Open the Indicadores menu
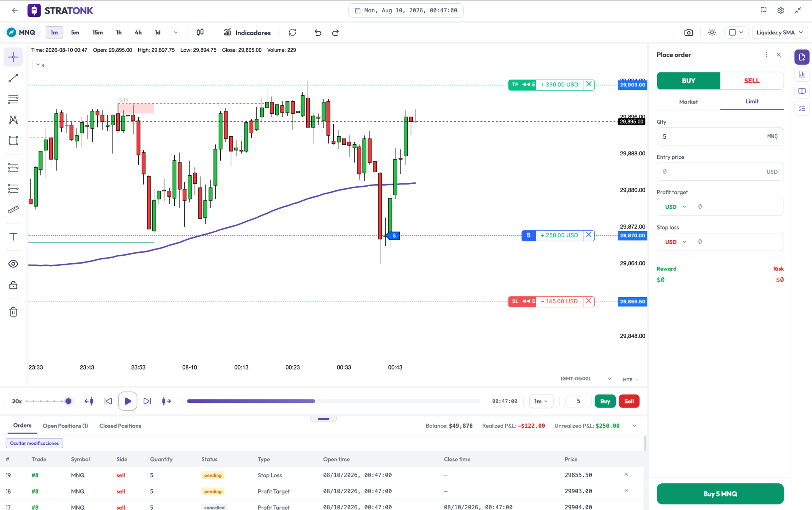The width and height of the screenshot is (812, 510). tap(247, 33)
